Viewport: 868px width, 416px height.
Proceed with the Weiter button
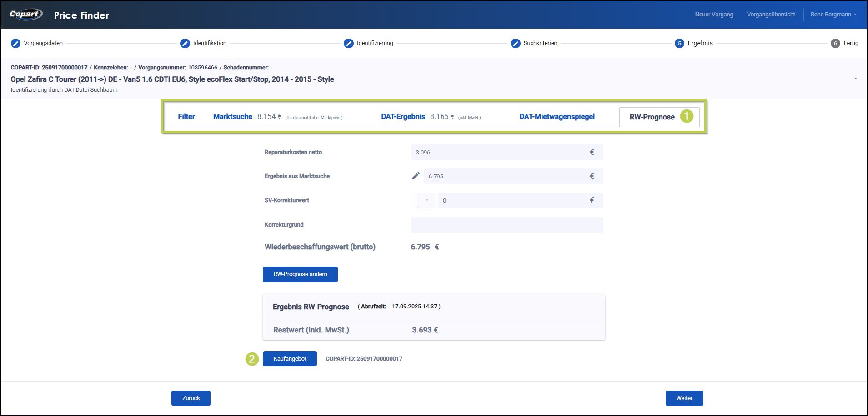(x=684, y=398)
